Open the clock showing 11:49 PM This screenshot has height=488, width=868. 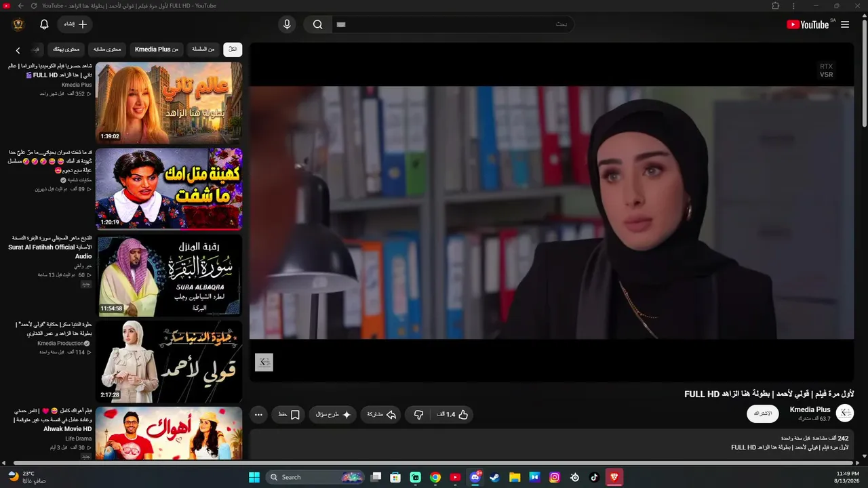tap(848, 477)
